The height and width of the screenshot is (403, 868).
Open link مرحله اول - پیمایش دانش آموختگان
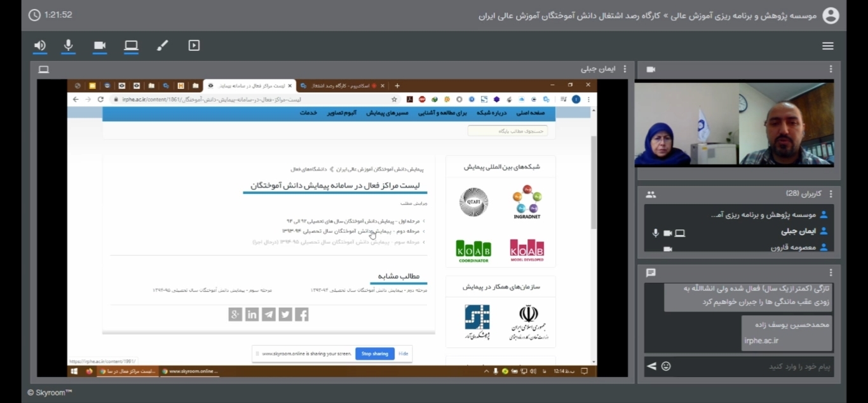click(353, 221)
